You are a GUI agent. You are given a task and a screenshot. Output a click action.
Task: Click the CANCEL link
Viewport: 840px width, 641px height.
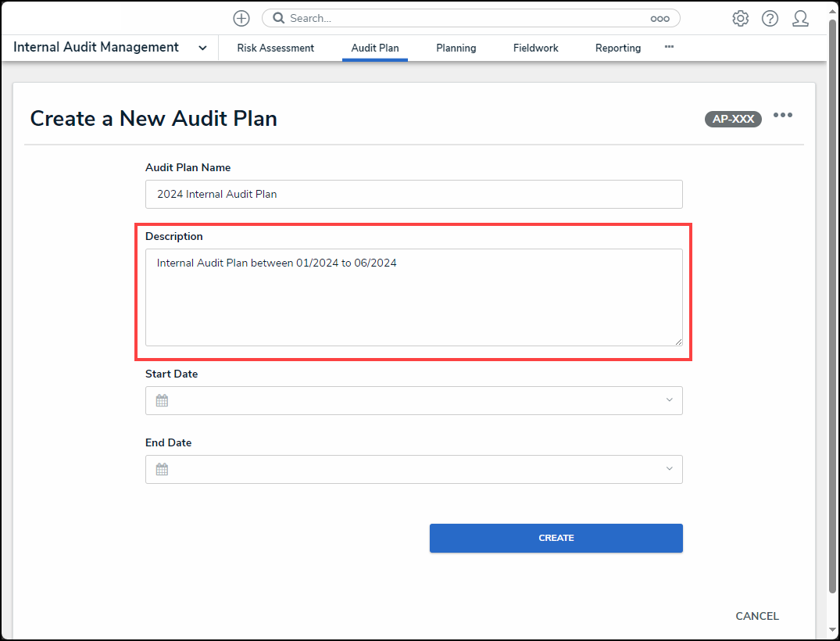point(756,616)
